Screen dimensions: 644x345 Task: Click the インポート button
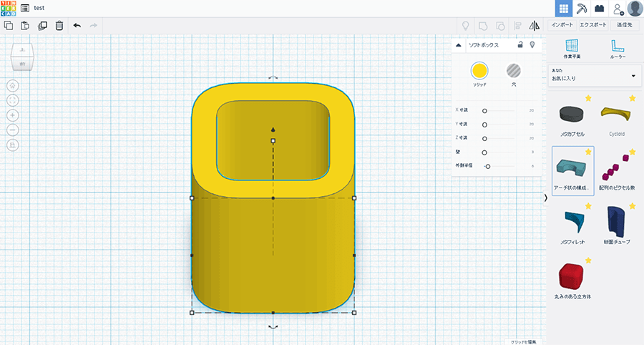click(x=562, y=25)
